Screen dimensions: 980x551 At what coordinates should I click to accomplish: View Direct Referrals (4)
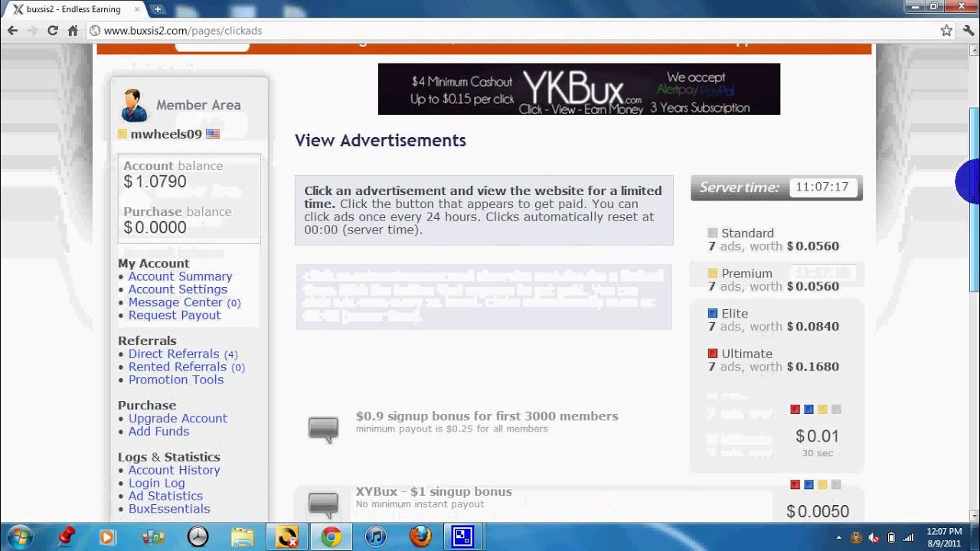[x=183, y=354]
